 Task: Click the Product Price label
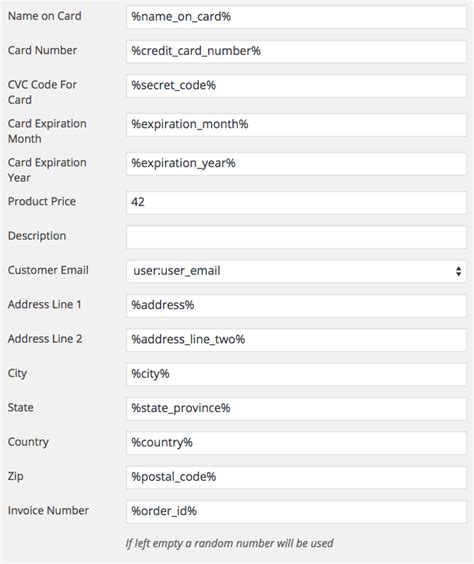click(x=42, y=201)
